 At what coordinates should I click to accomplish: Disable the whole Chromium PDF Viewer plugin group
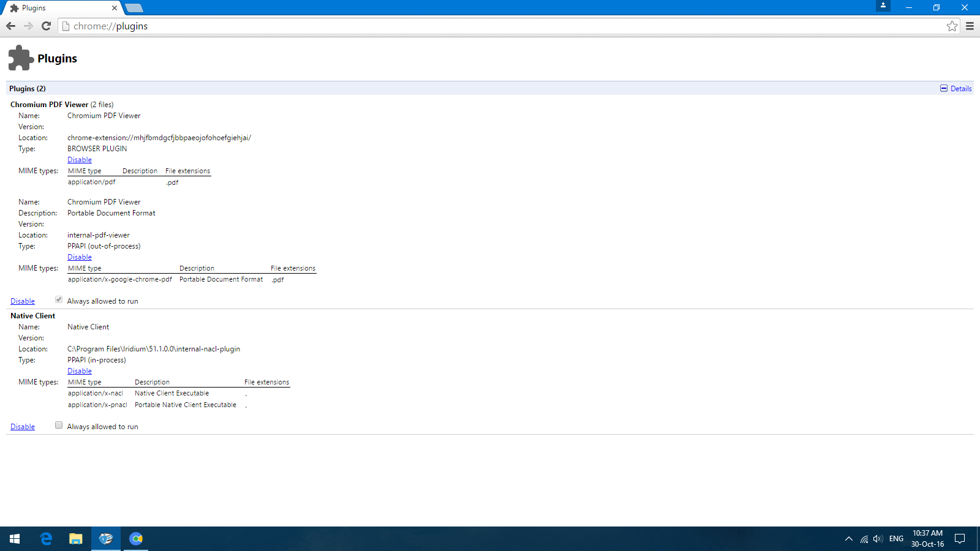pyautogui.click(x=23, y=301)
